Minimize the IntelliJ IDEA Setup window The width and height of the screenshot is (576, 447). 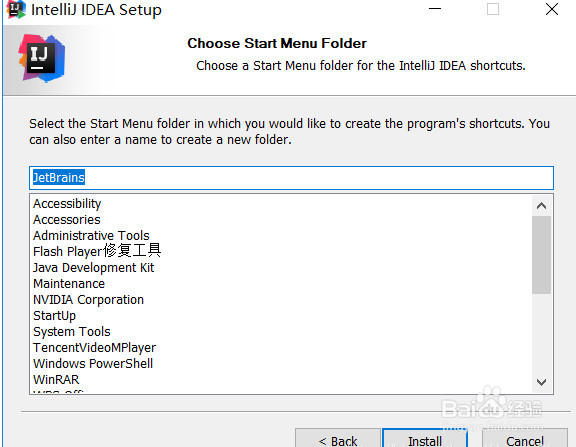coord(435,9)
